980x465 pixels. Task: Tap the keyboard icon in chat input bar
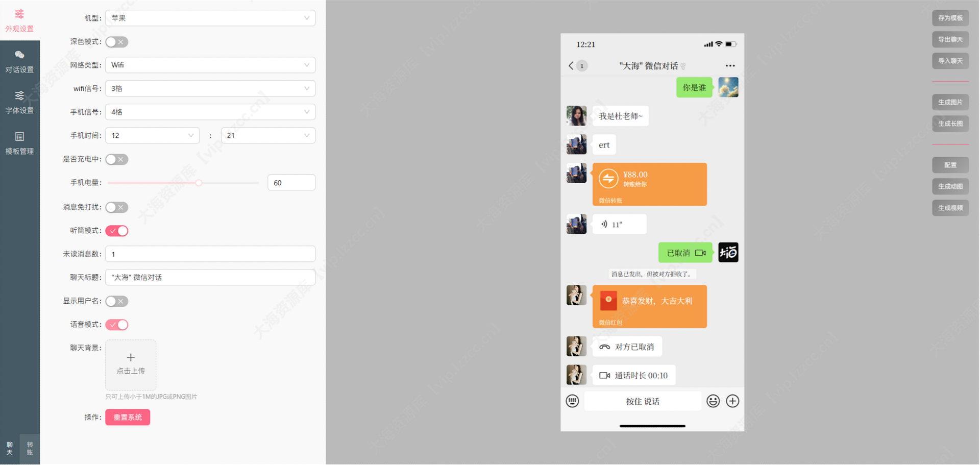click(573, 401)
